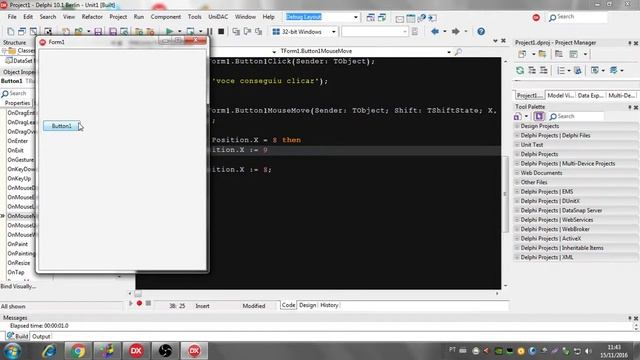This screenshot has height=360, width=640.
Task: Expand the Web Documents palette category
Action: pos(517,173)
